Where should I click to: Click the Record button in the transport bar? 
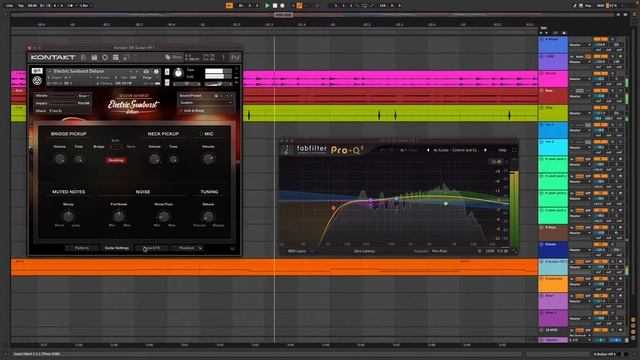282,6
